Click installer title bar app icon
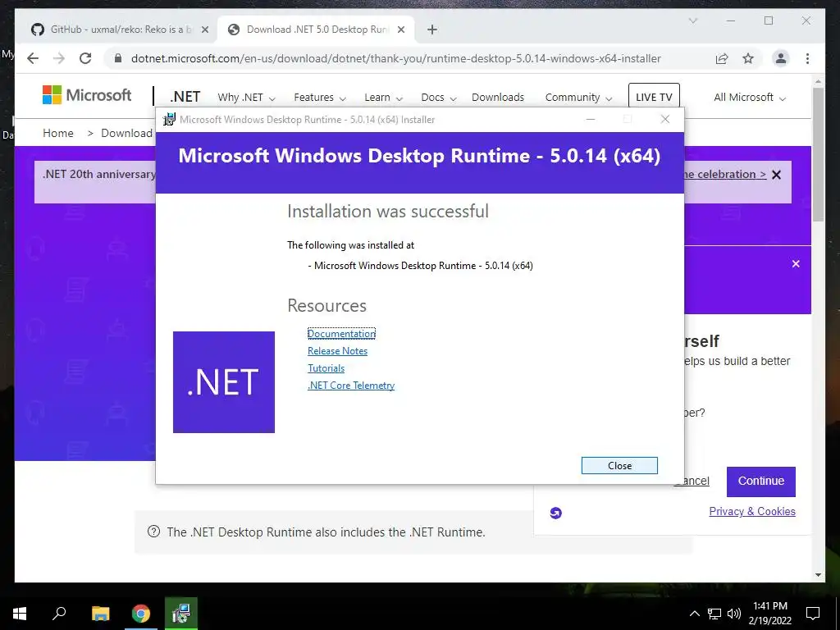The image size is (840, 630). [169, 120]
